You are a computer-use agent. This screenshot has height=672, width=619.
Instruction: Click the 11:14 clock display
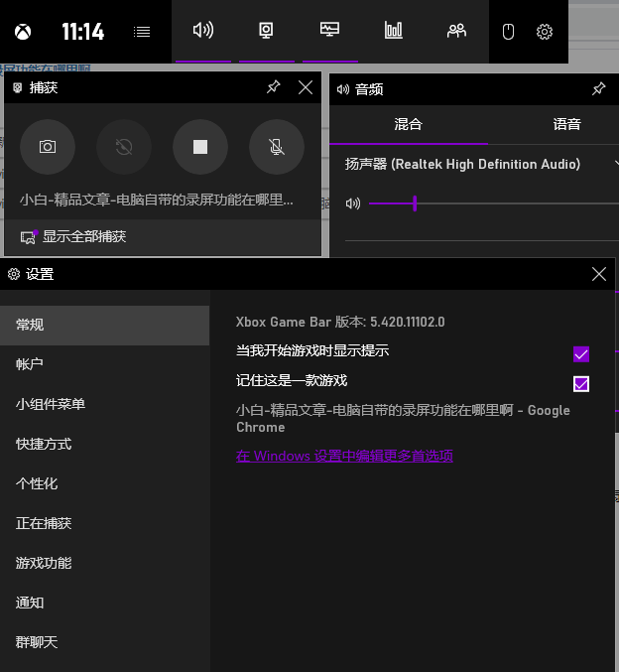tap(82, 32)
